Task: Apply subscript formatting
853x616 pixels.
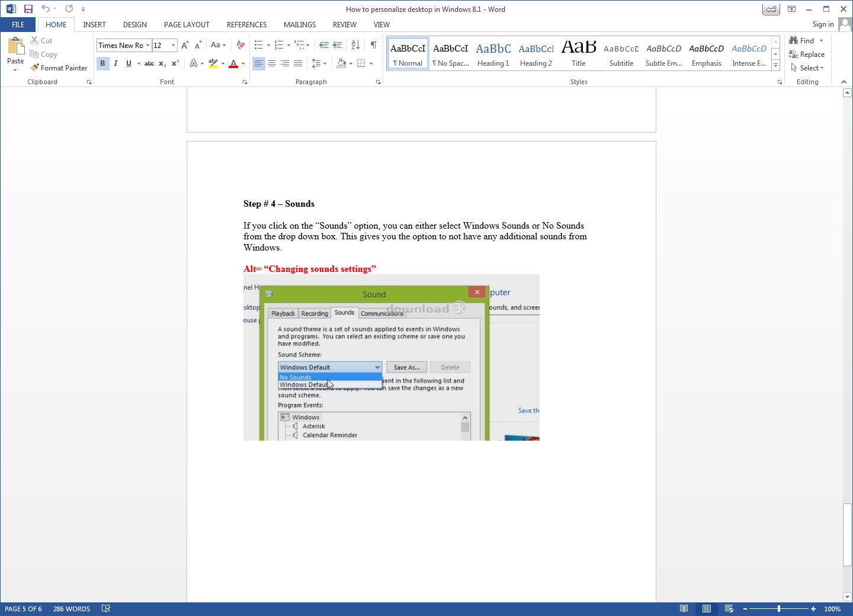Action: [162, 63]
